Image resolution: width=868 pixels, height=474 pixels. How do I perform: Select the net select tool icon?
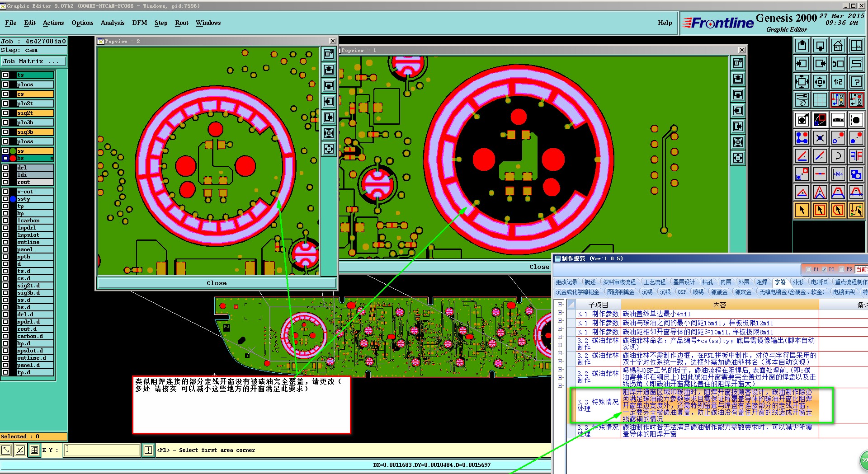coord(856,210)
